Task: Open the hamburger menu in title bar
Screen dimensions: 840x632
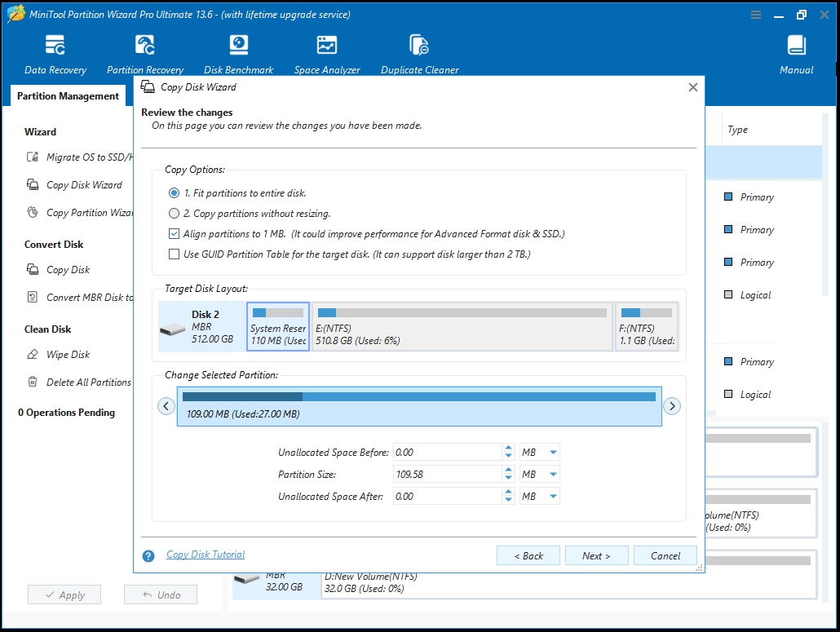Action: [x=756, y=15]
